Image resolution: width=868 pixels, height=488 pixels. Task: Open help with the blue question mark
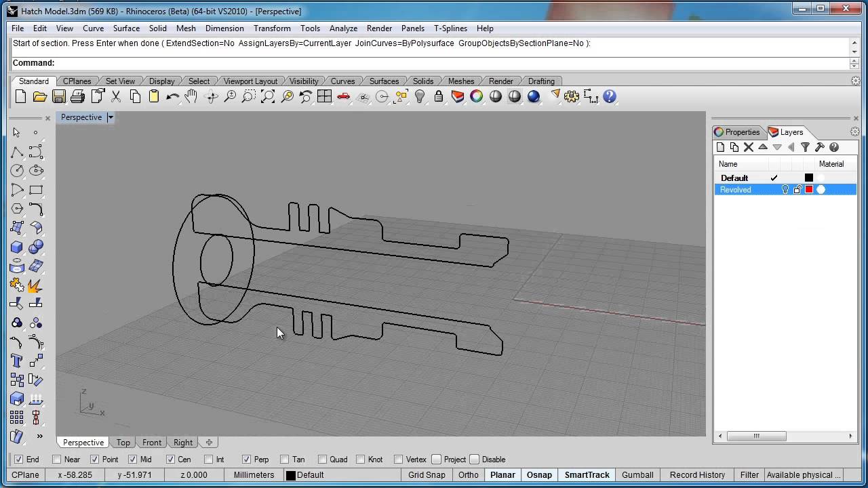tap(610, 97)
